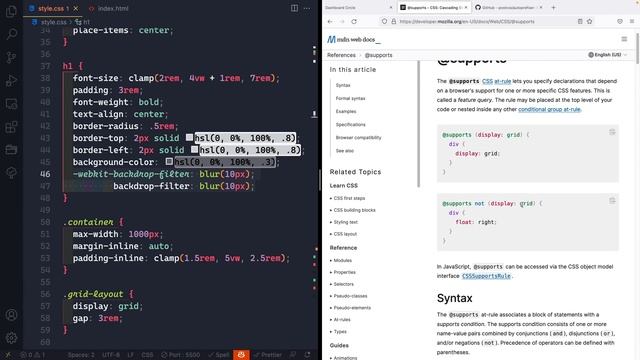Viewport: 640px width, 360px height.
Task: Copy the @supports not code example
Action: click(x=612, y=200)
